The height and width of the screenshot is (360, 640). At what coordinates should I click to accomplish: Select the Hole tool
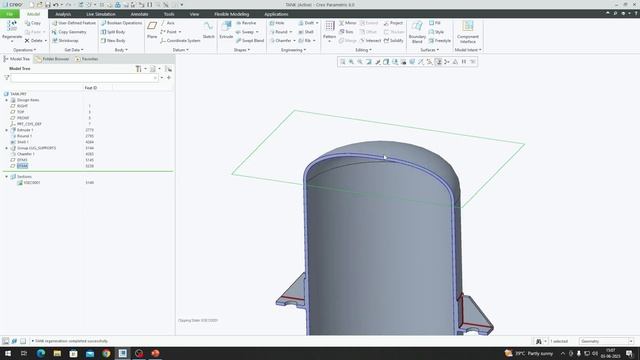tap(277, 23)
